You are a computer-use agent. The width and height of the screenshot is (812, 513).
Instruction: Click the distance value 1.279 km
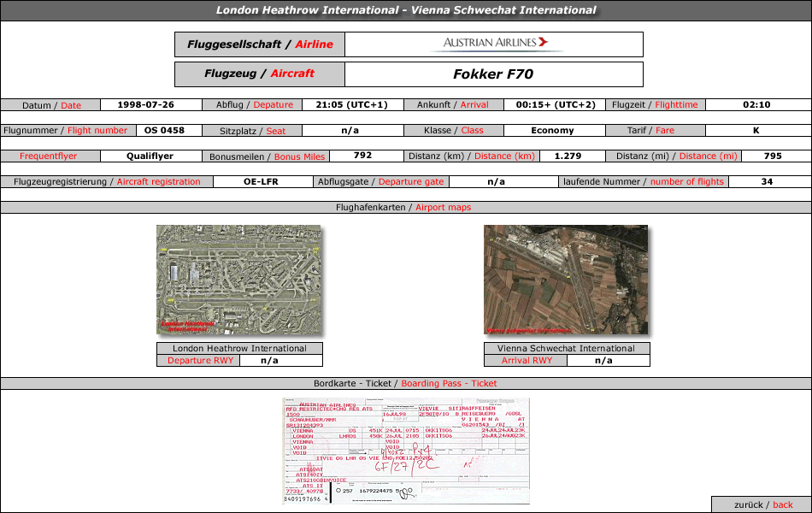568,156
